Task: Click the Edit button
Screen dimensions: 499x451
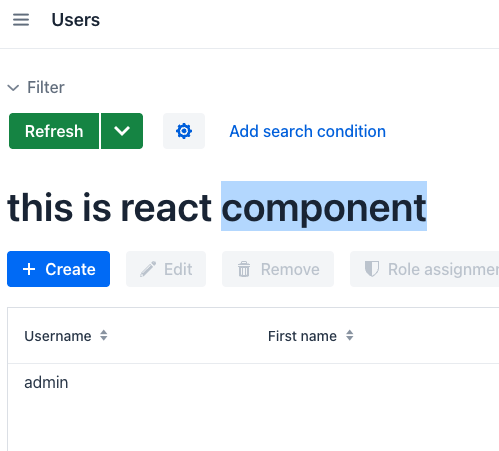Action: (166, 269)
